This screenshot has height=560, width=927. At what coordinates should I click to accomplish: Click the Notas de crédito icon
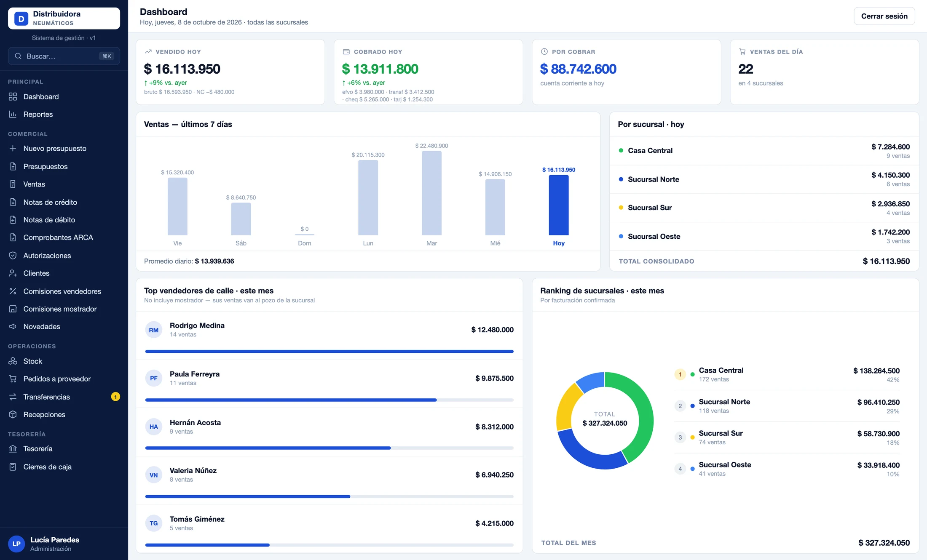(x=13, y=202)
